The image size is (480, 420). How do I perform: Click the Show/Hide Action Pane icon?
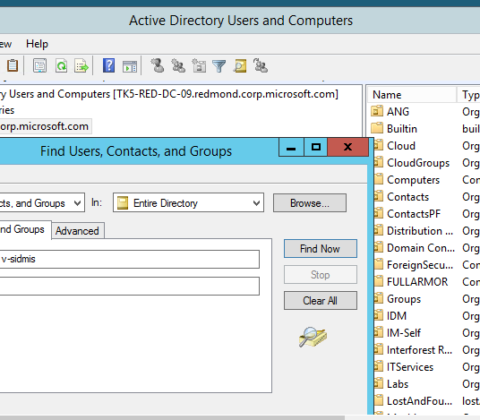pyautogui.click(x=130, y=67)
